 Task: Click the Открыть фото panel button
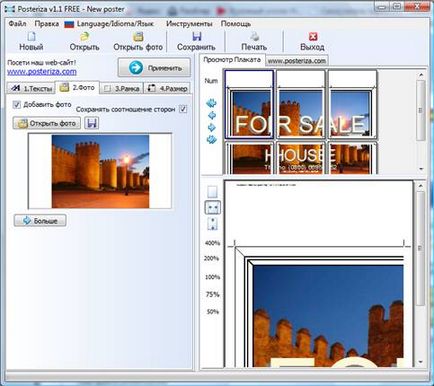[x=47, y=123]
